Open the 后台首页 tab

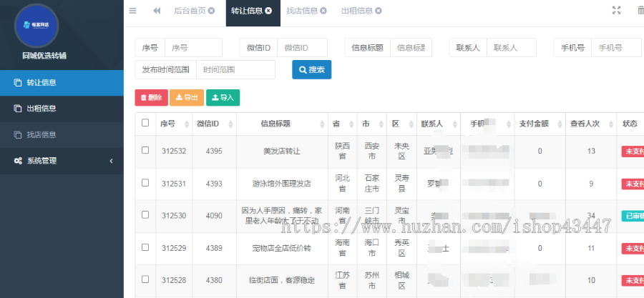click(190, 11)
